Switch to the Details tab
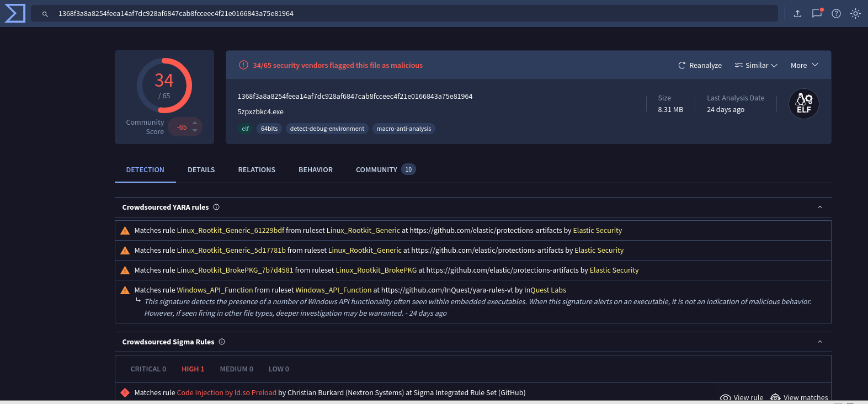 coord(201,170)
